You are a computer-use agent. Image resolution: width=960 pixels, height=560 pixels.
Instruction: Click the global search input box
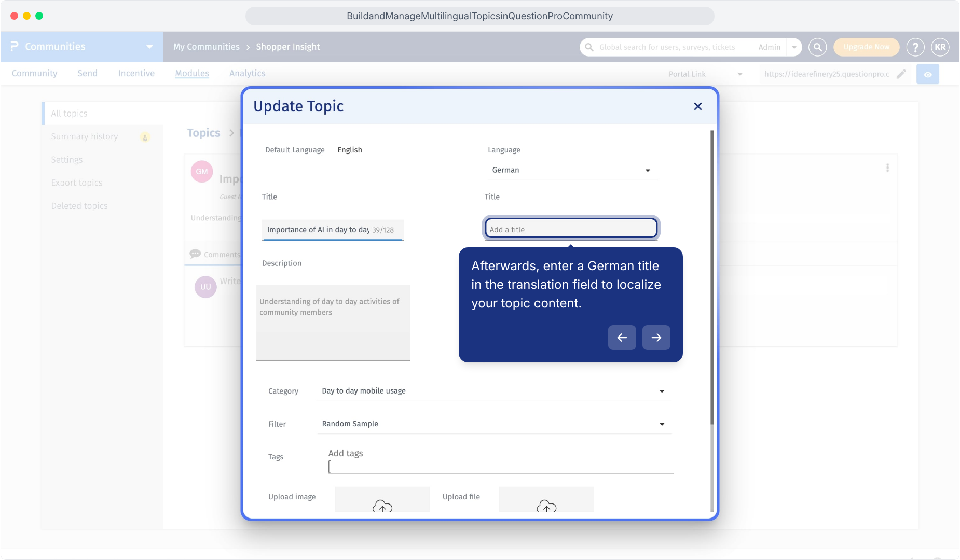click(x=667, y=47)
